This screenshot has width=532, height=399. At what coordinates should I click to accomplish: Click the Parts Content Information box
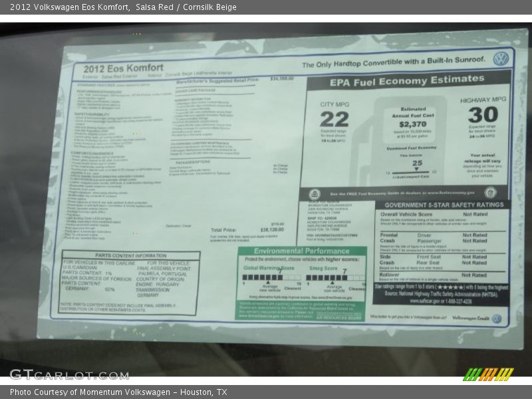click(x=130, y=282)
